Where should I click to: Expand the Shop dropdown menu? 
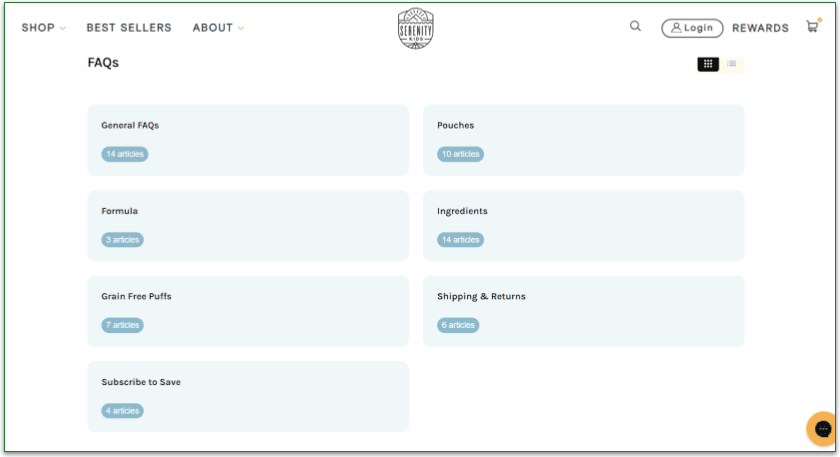(x=44, y=28)
